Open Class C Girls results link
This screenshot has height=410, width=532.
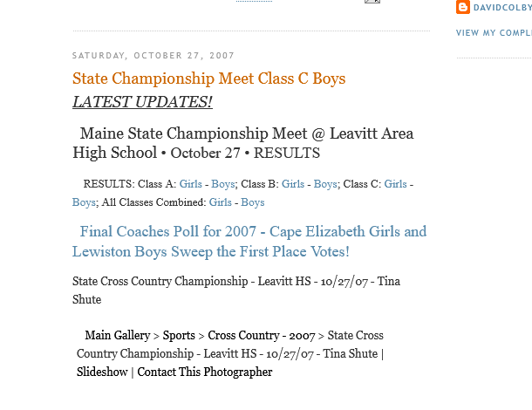point(396,184)
